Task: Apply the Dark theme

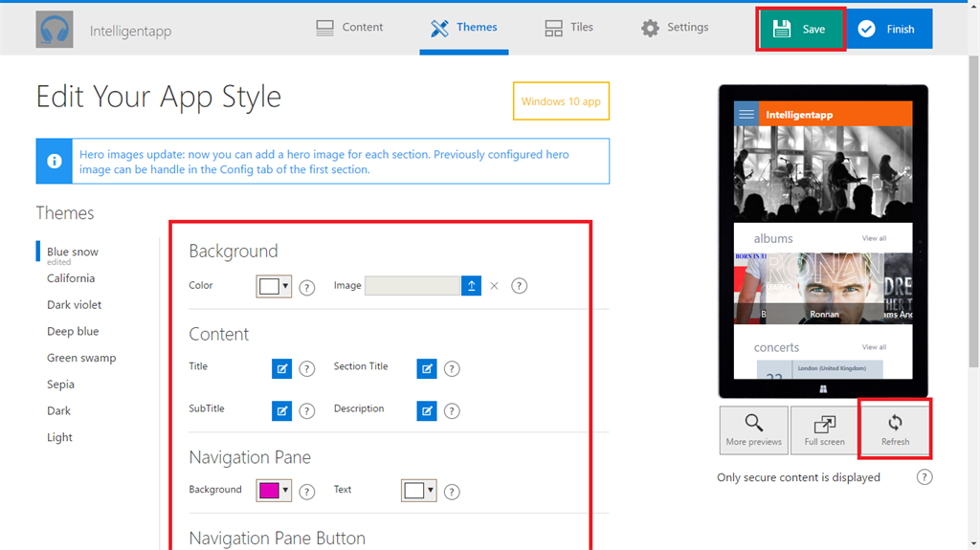Action: 58,410
